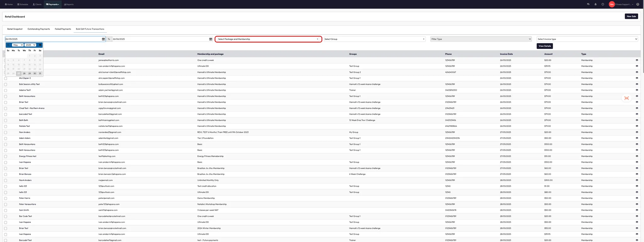
Task: Click the notifications bell icon
Action: click(595, 4)
